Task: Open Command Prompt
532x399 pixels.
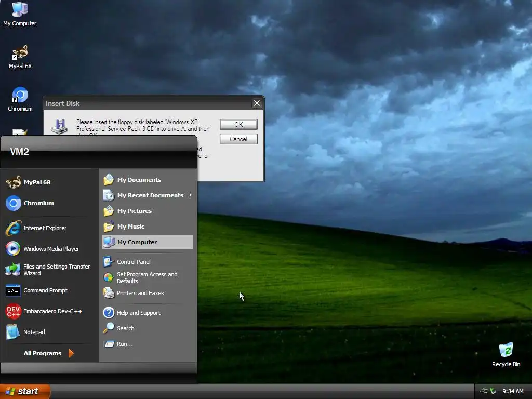Action: (49, 291)
